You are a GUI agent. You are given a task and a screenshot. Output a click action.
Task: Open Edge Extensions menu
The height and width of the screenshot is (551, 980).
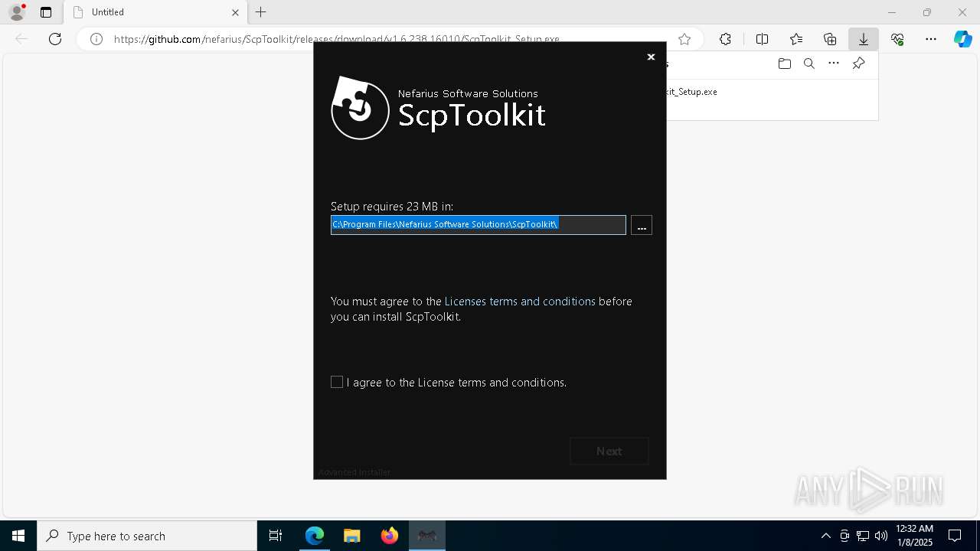pos(725,39)
